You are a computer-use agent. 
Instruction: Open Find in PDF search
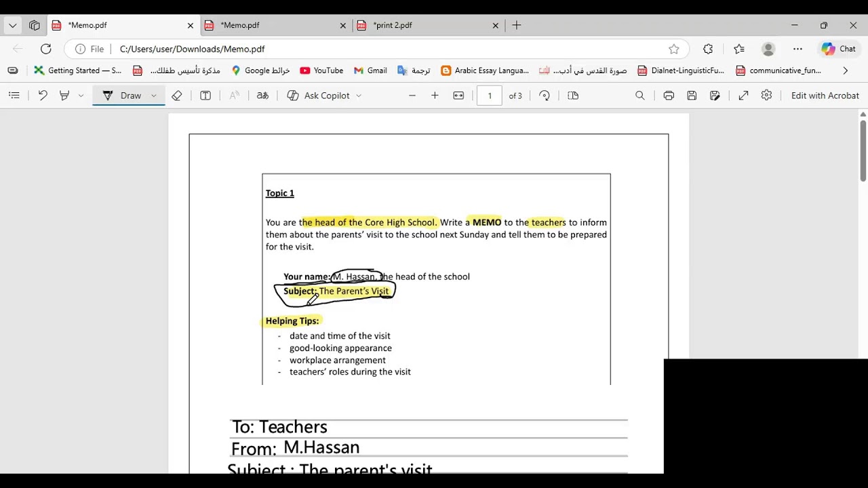(639, 96)
